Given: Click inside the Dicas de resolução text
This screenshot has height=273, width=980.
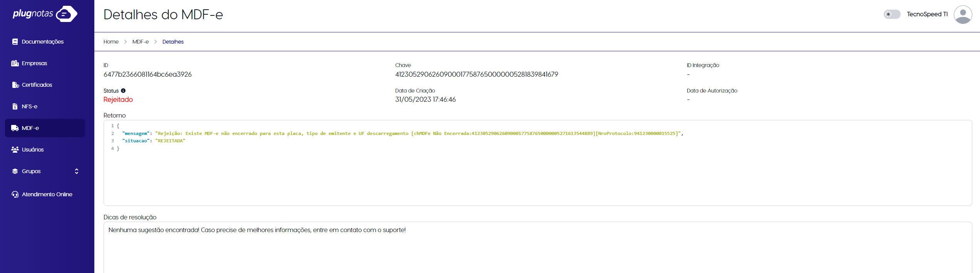Looking at the screenshot, I should [257, 230].
